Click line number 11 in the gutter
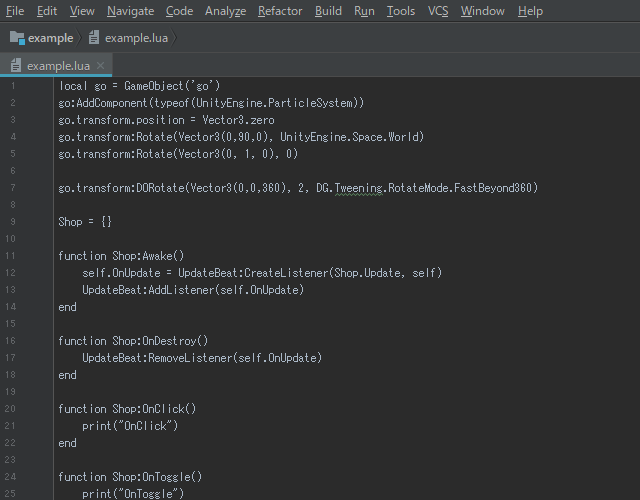Screen dimensions: 640x500 [x=10, y=256]
